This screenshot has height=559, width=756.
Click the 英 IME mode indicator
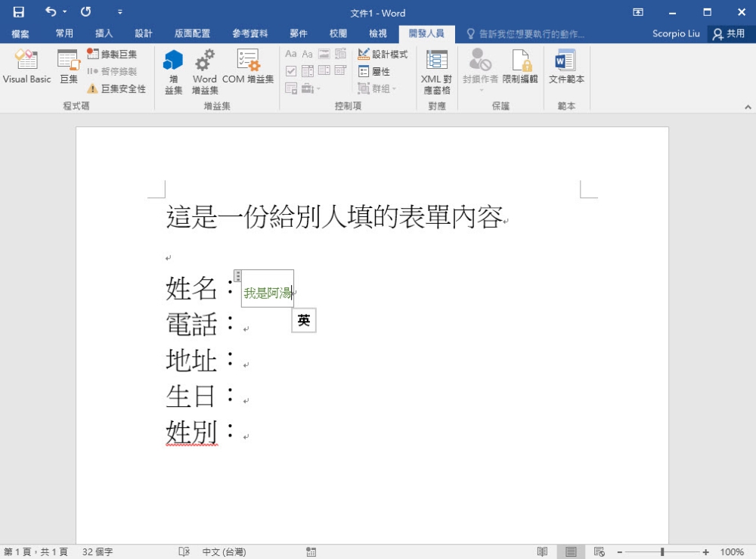pos(304,320)
